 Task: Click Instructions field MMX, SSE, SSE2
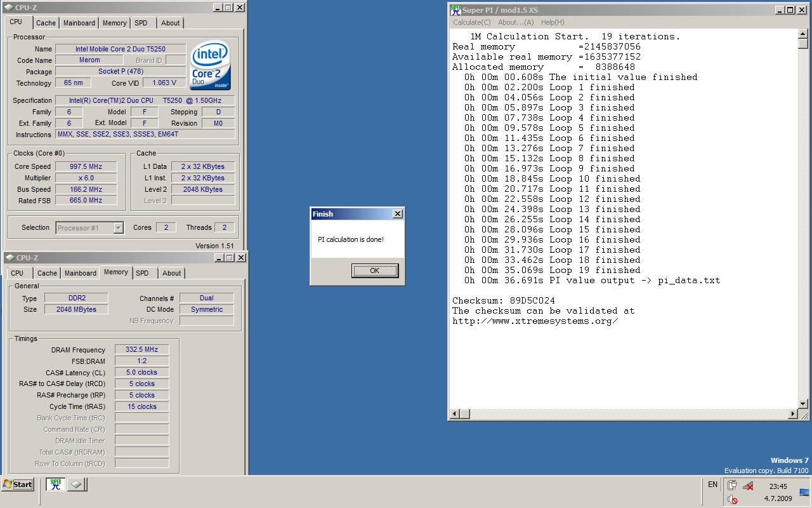[145, 135]
